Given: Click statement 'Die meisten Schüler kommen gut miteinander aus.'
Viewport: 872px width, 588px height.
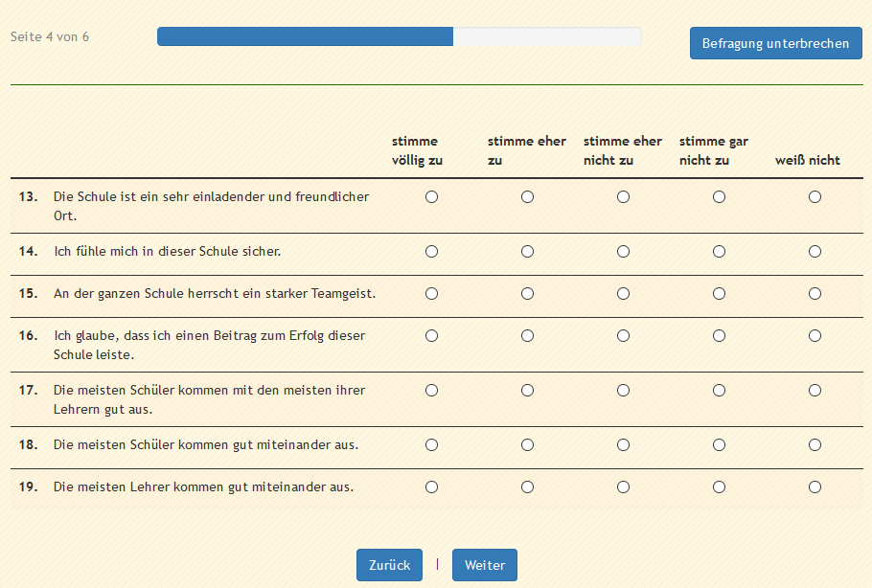Looking at the screenshot, I should (x=206, y=444).
